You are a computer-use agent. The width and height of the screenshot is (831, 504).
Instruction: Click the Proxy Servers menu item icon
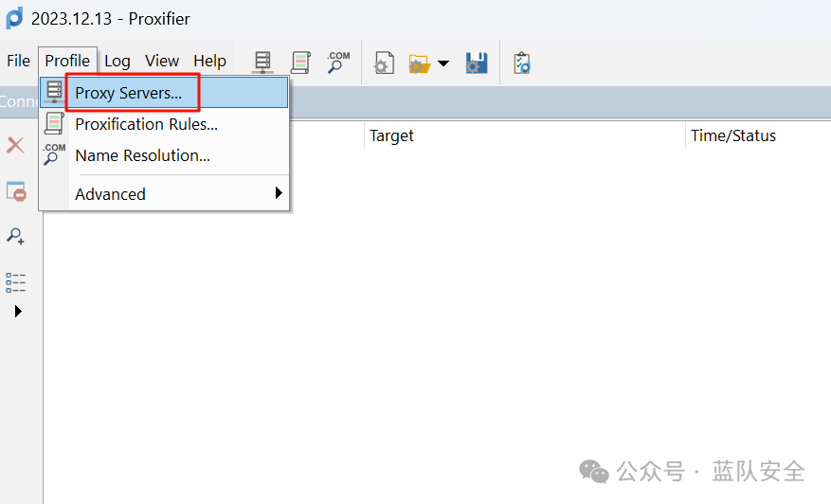54,92
